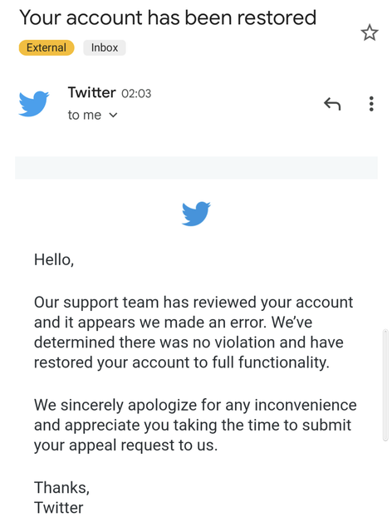
Task: Click the yellow External label
Action: 47,47
